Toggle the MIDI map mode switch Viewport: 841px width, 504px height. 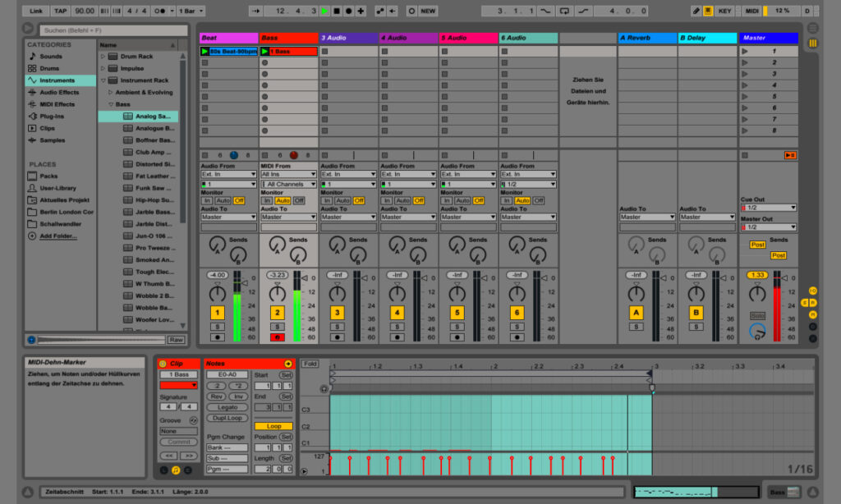pos(752,11)
